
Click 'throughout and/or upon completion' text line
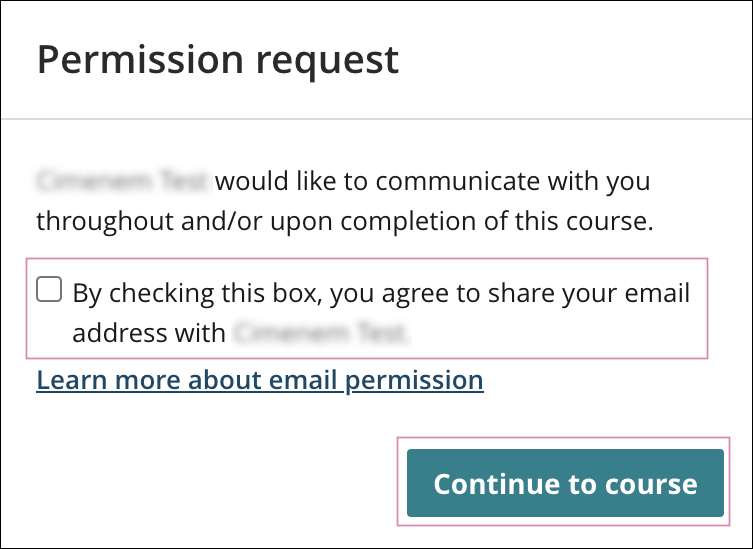click(x=344, y=222)
